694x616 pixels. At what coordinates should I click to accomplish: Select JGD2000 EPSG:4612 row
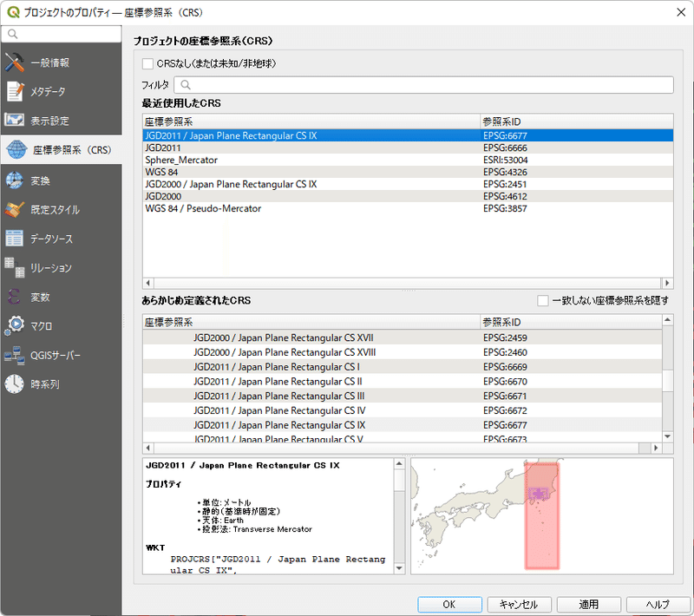tap(408, 196)
